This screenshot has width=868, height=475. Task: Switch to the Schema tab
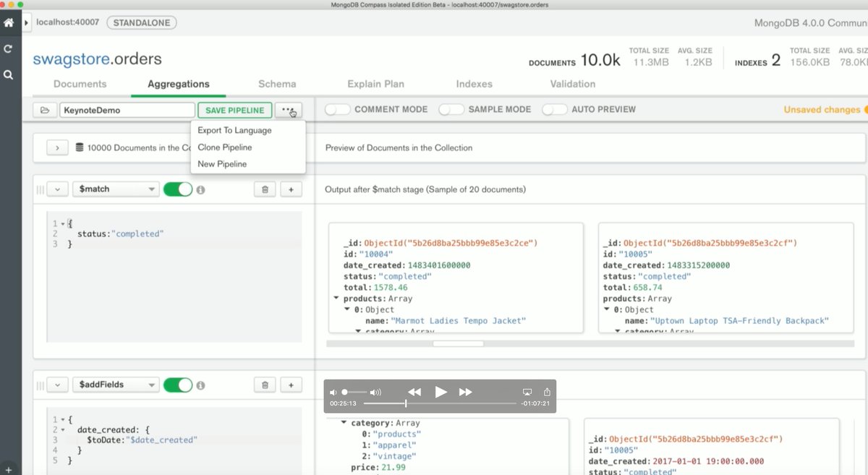click(277, 84)
